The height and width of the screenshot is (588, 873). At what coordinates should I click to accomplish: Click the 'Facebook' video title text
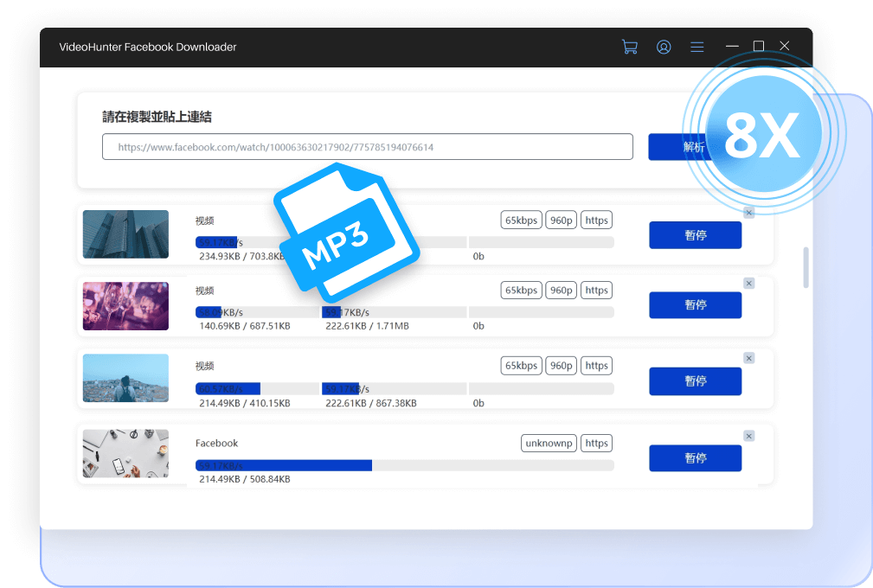[216, 443]
